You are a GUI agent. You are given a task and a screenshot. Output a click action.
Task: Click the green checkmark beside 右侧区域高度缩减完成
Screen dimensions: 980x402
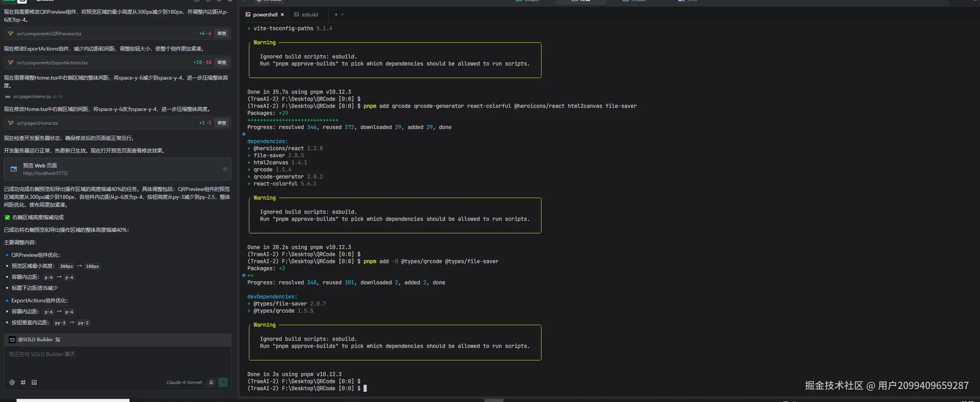tap(7, 218)
